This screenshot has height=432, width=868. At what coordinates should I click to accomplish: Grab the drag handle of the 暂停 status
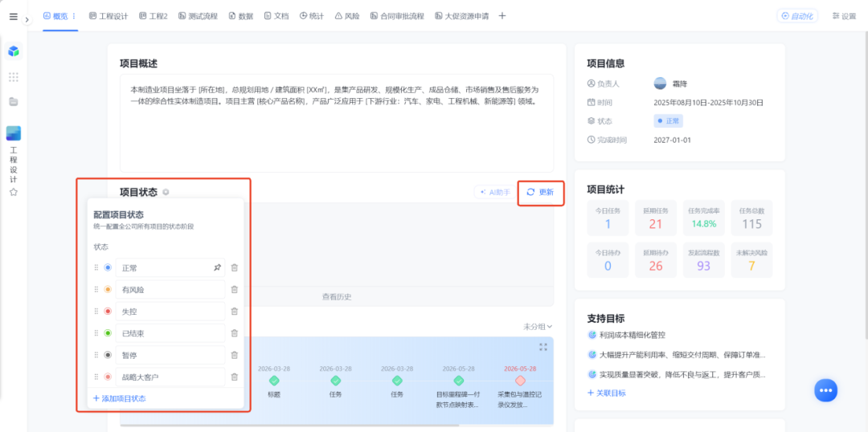pyautogui.click(x=96, y=355)
